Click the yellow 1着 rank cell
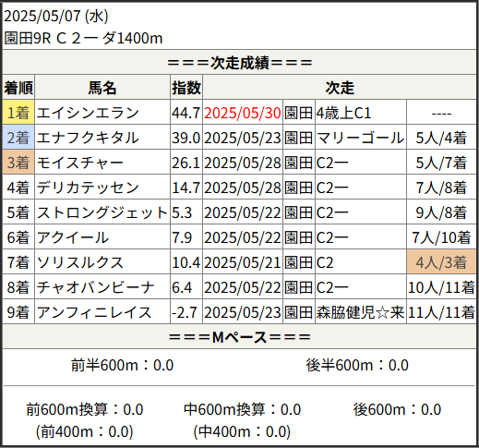The width and height of the screenshot is (479, 448). [18, 112]
